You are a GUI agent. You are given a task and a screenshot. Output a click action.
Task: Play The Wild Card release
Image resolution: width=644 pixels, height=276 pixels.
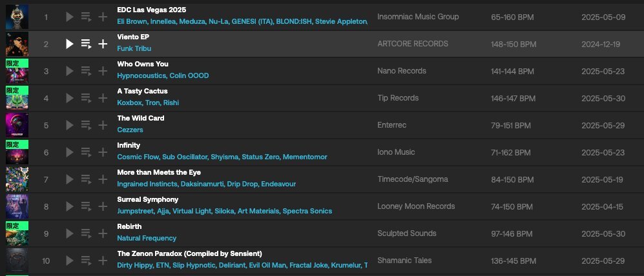[69, 125]
